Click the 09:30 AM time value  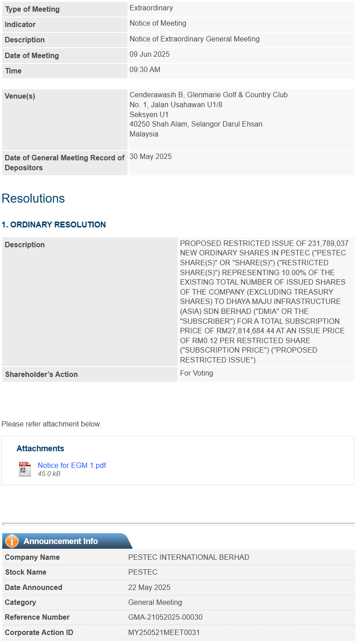tap(145, 70)
